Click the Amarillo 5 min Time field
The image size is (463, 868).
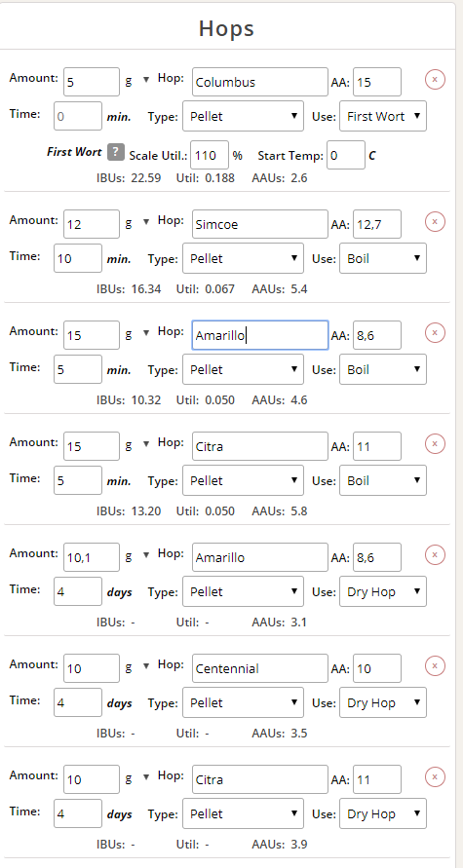click(78, 369)
